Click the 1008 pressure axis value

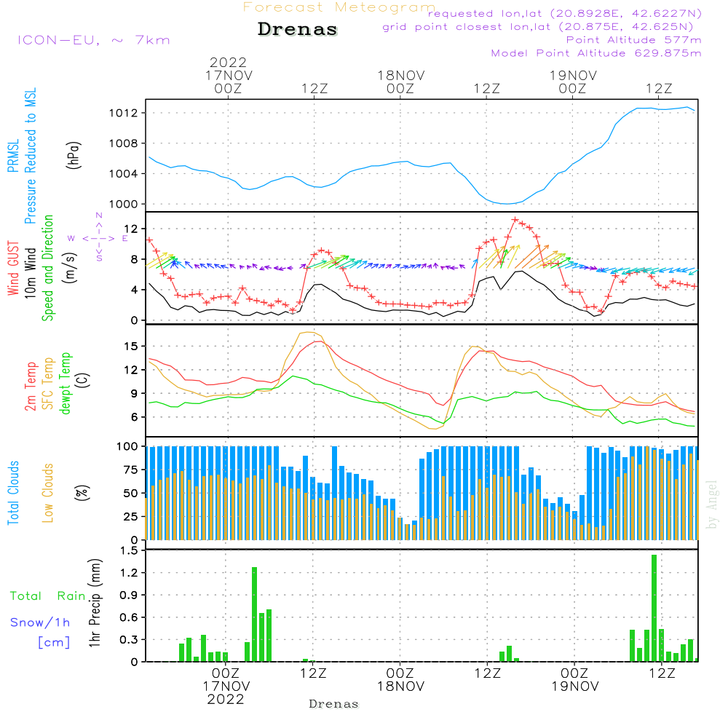[x=124, y=143]
